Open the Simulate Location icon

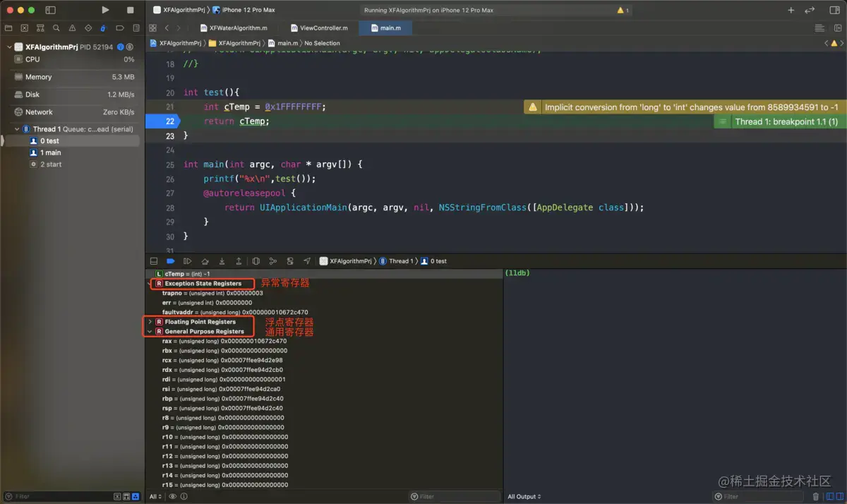click(306, 261)
